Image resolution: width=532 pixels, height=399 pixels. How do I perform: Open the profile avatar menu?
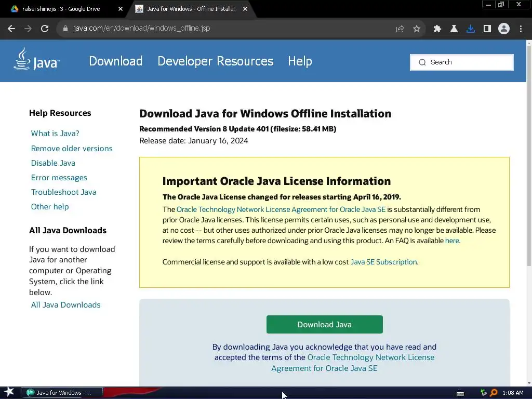[x=504, y=29]
